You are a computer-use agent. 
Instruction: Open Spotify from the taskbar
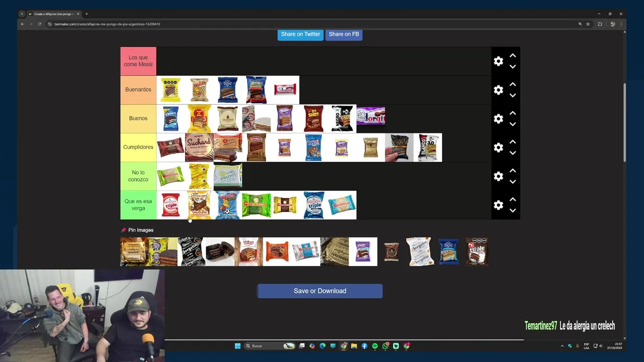click(x=375, y=346)
